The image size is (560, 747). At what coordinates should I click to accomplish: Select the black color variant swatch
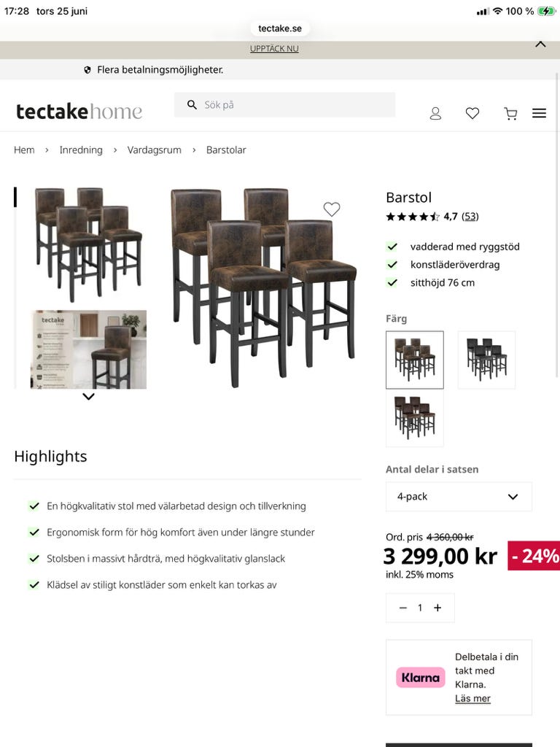point(486,360)
